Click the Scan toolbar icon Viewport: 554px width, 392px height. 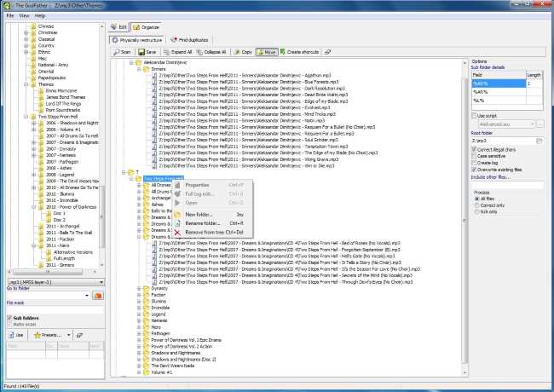119,52
